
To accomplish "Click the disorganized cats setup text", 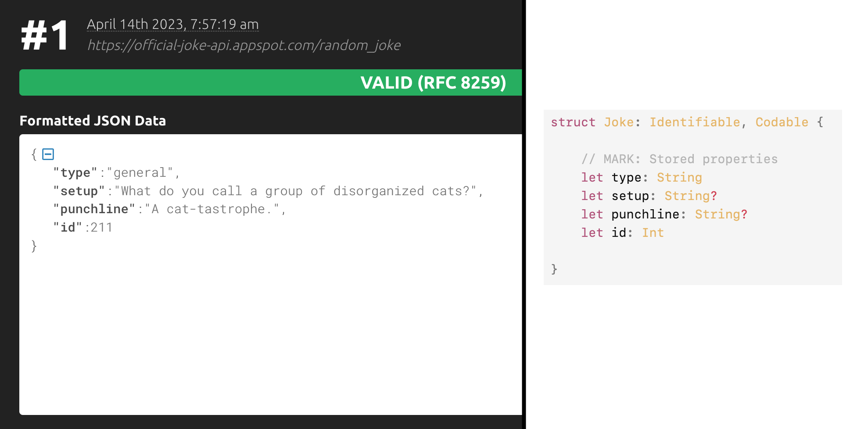I will tap(295, 191).
